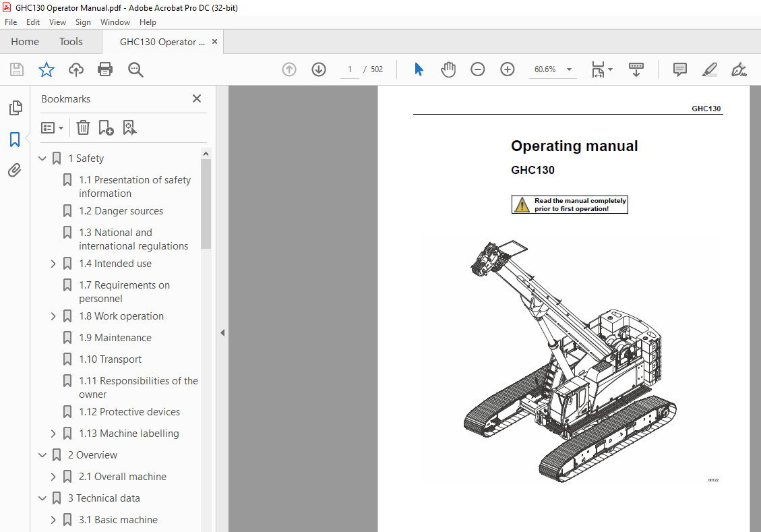Go to previous page arrow
The height and width of the screenshot is (532, 761).
(x=288, y=69)
